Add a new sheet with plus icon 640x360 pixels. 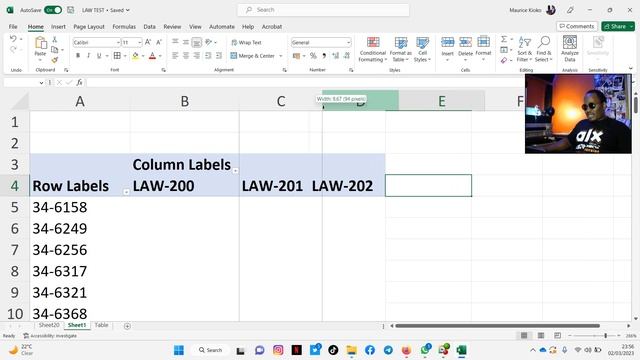click(x=127, y=326)
